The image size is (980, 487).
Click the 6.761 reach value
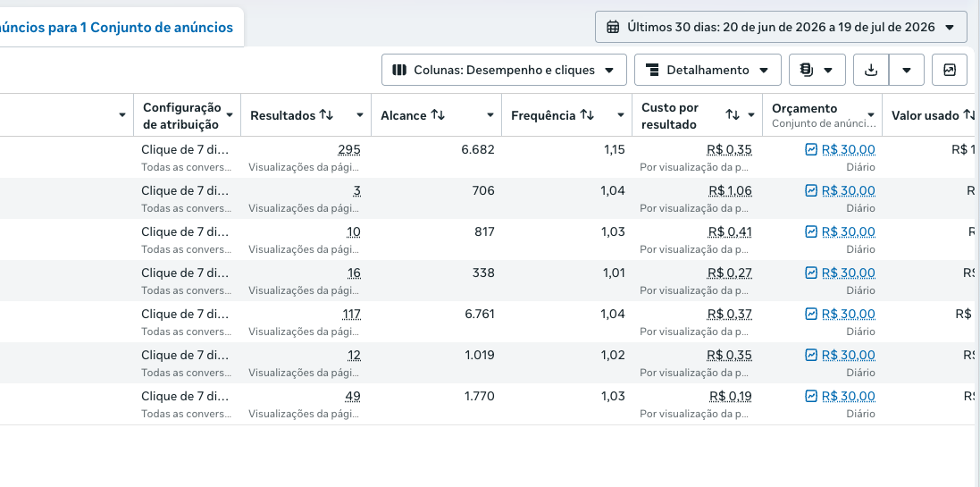click(x=480, y=314)
